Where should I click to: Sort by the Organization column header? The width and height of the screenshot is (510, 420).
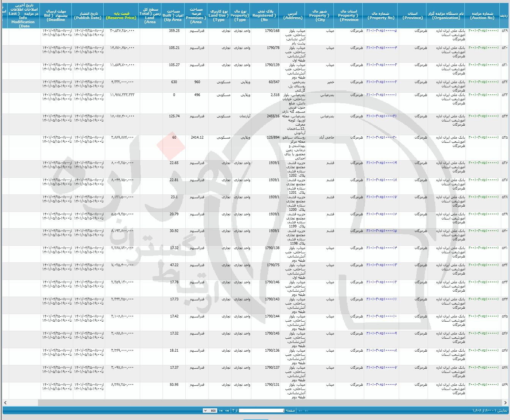446,16
